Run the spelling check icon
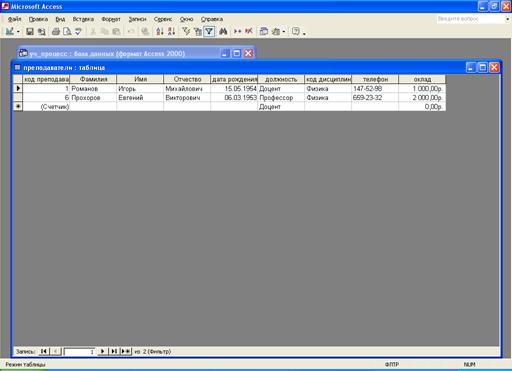Screen dimensions: 512x371 tap(78, 32)
